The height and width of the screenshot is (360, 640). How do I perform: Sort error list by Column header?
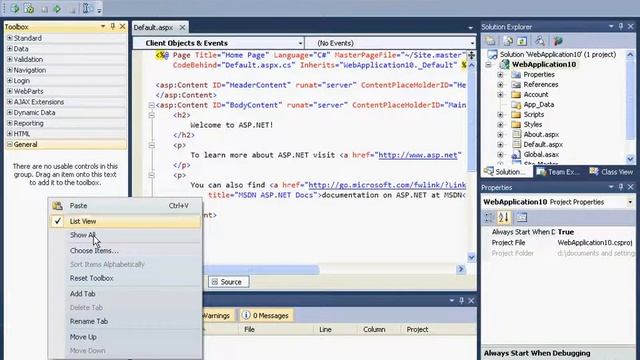[379, 329]
